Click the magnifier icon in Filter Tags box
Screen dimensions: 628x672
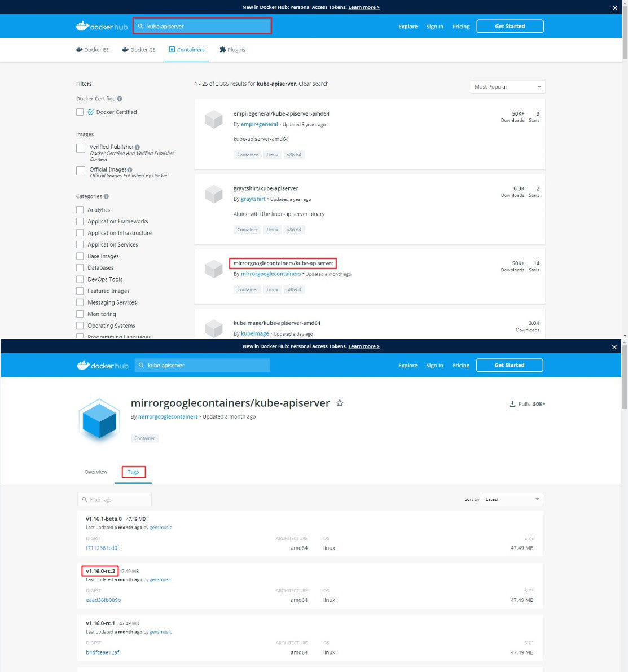pyautogui.click(x=85, y=499)
